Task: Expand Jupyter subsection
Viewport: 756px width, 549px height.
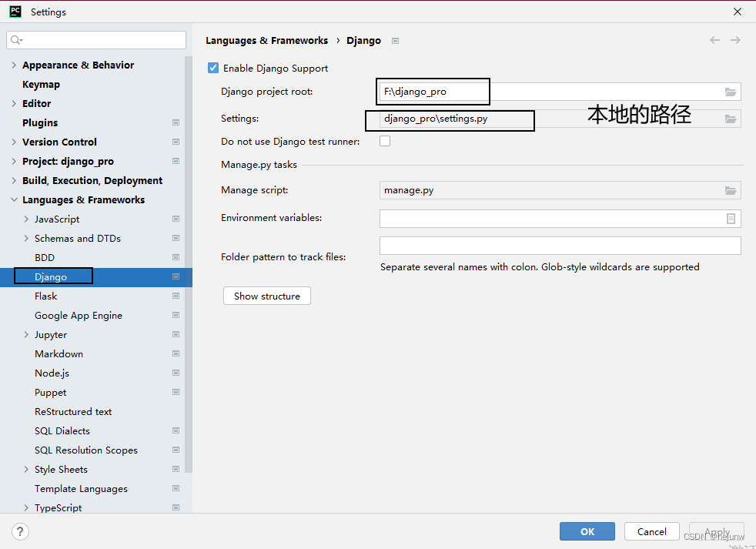Action: point(26,335)
